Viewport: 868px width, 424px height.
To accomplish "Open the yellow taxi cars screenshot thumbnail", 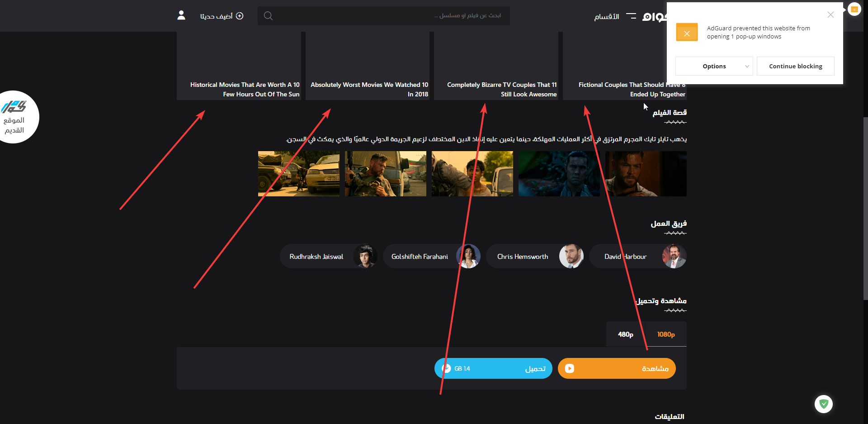I will coord(299,174).
